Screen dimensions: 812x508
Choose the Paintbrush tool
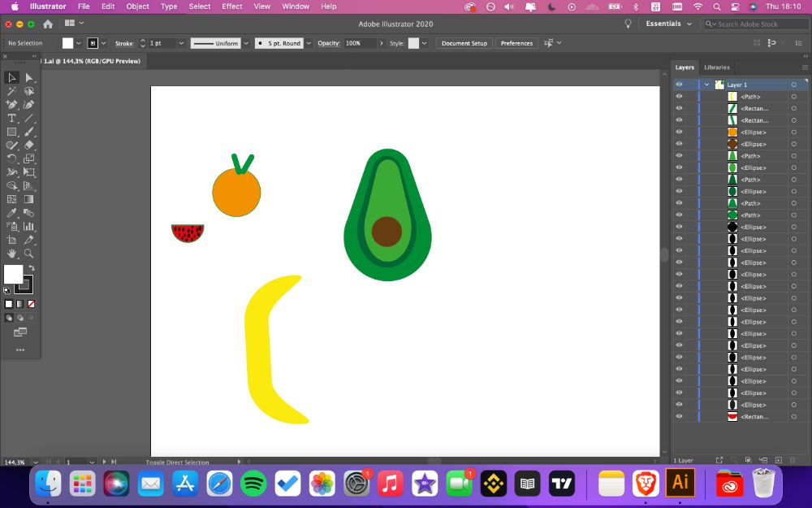pyautogui.click(x=29, y=132)
